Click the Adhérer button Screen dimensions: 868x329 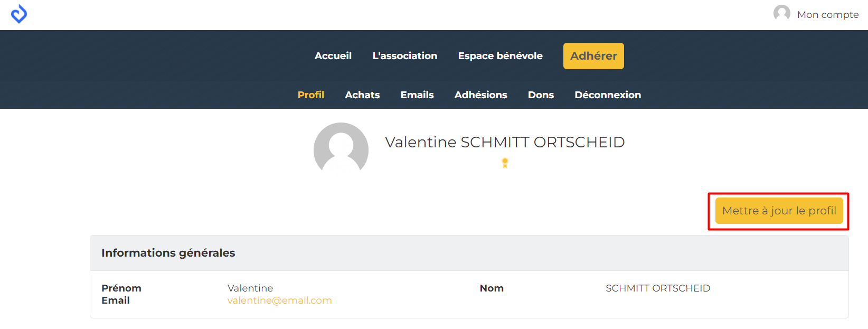593,56
